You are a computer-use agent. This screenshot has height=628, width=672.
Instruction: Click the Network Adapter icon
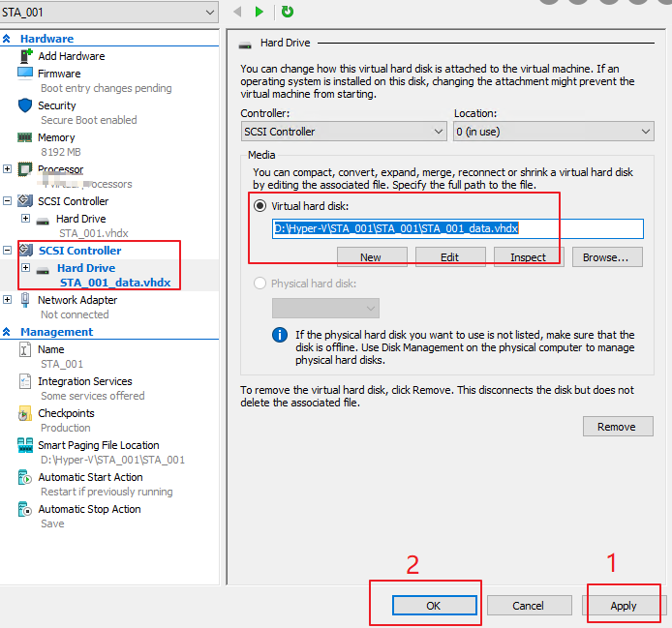click(x=26, y=300)
